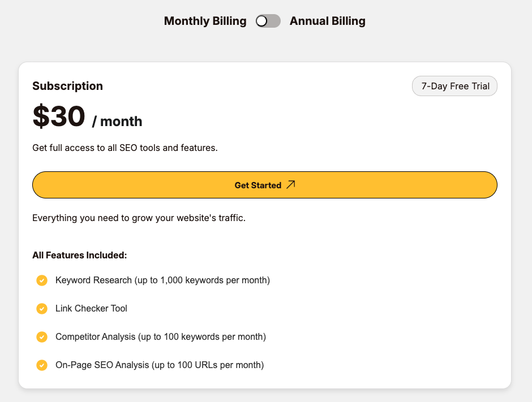Click the $30 price amount
The width and height of the screenshot is (532, 402).
tap(59, 116)
